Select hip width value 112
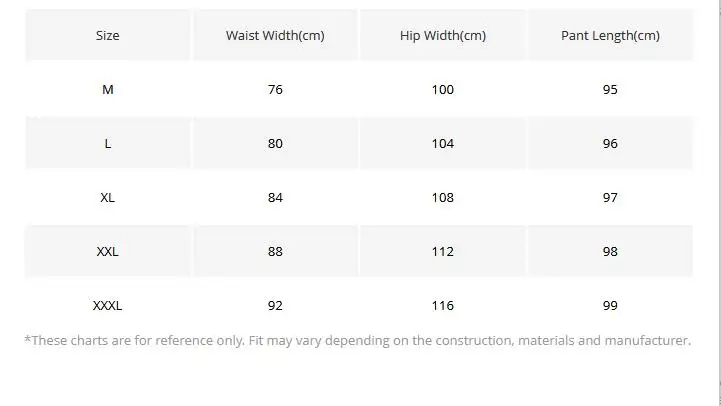Viewport: 721px width, 406px height. (443, 252)
